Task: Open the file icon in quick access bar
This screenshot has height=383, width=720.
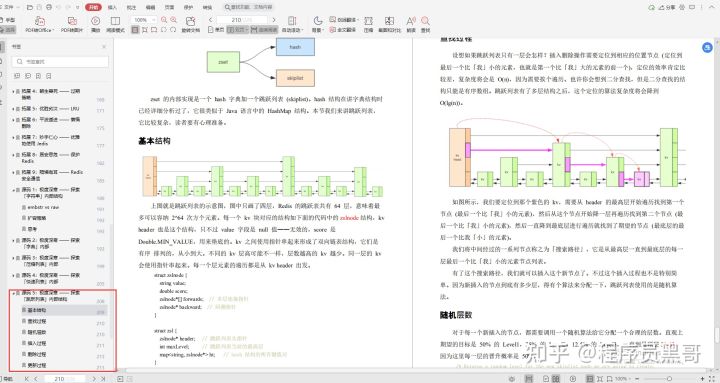Action: pos(30,7)
